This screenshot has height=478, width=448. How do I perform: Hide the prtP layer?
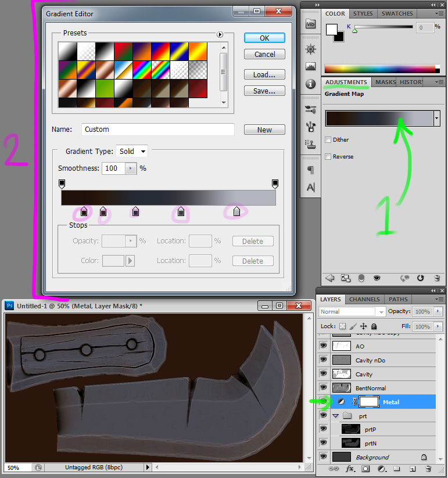(x=323, y=429)
